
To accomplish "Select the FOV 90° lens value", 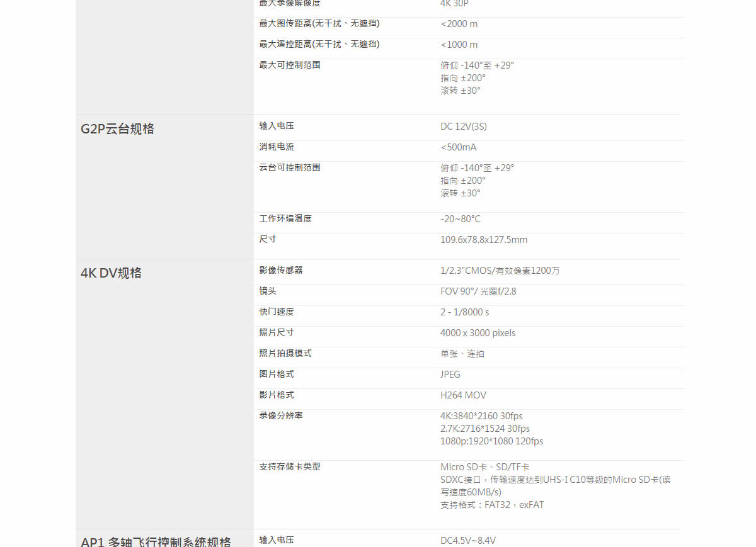I will tap(478, 291).
